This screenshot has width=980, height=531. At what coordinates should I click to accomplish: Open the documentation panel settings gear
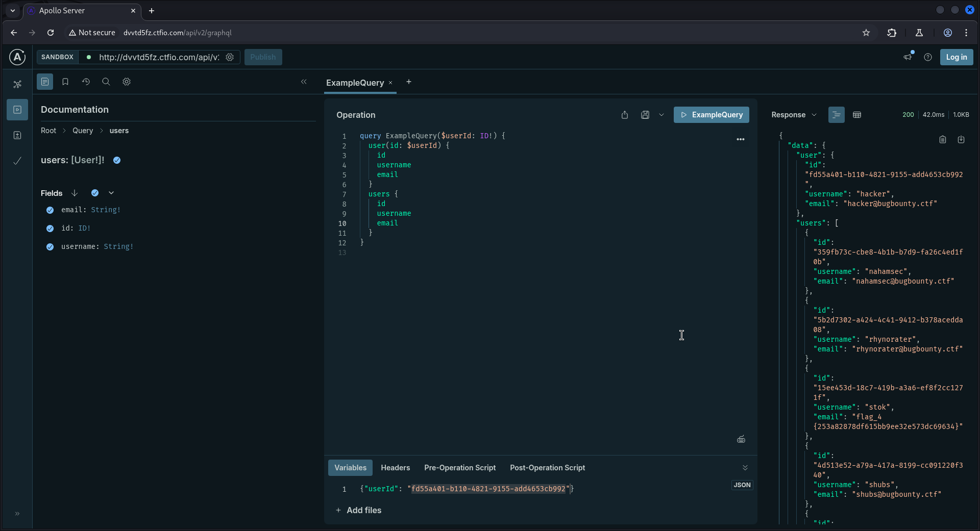click(x=127, y=82)
